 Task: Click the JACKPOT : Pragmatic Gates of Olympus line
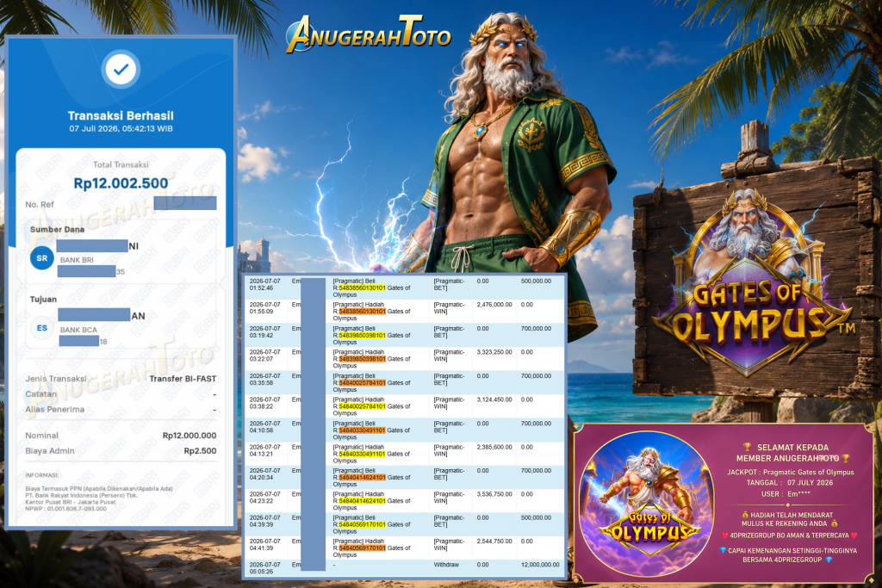(x=791, y=472)
